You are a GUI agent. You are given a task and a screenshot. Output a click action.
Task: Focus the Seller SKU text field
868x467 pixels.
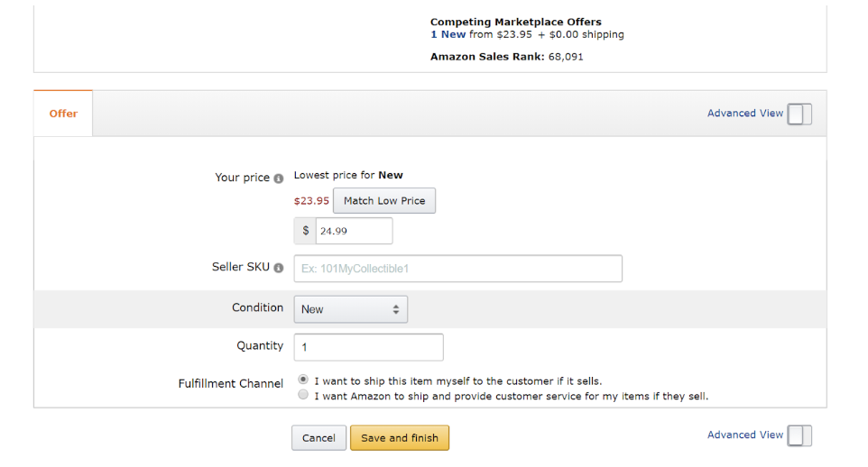pos(457,269)
